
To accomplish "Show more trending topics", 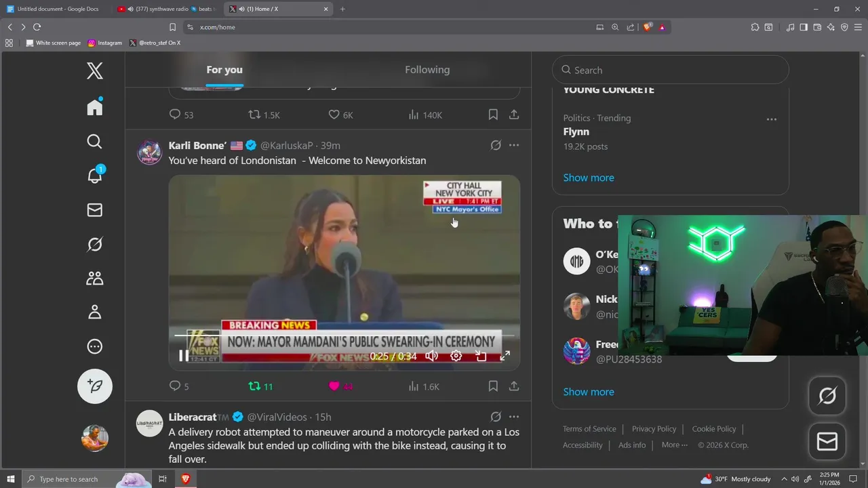I will pyautogui.click(x=589, y=178).
